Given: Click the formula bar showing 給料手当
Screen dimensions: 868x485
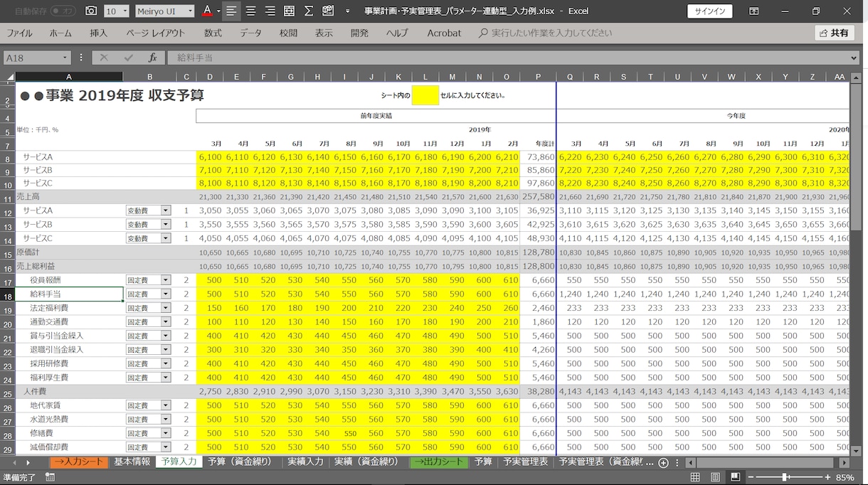Looking at the screenshot, I should pyautogui.click(x=512, y=58).
